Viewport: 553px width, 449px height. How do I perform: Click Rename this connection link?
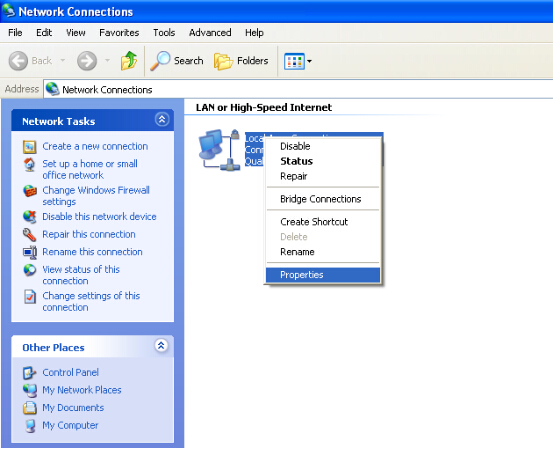(x=92, y=252)
